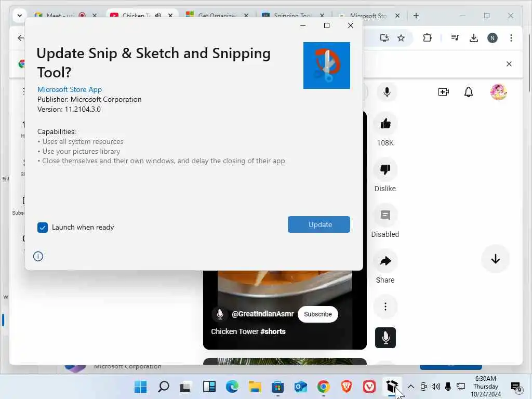The height and width of the screenshot is (399, 532).
Task: Click the #shorts hashtag in the video title
Action: tap(273, 331)
